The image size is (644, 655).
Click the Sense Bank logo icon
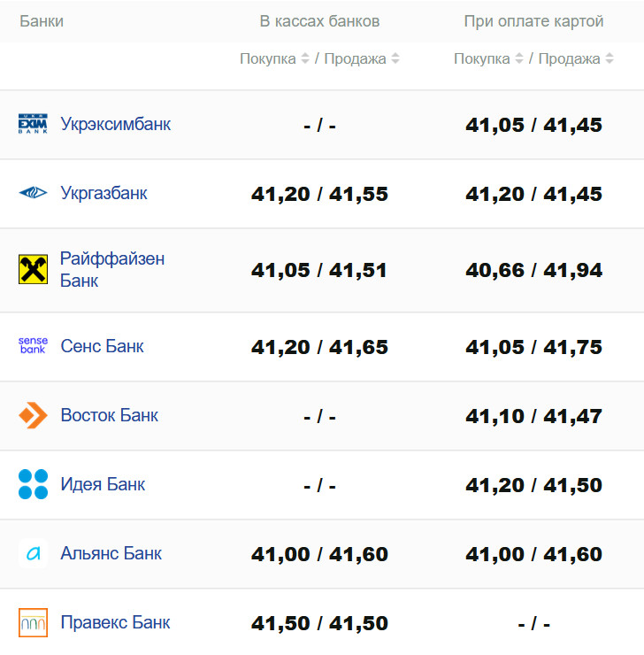(33, 346)
